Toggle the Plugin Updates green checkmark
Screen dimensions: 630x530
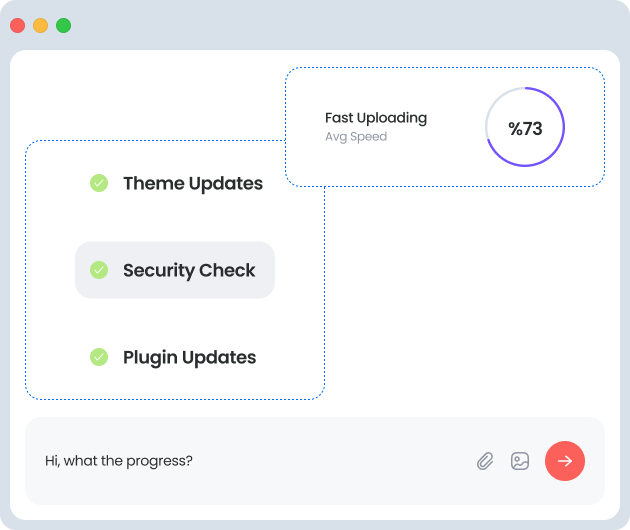pyautogui.click(x=99, y=357)
